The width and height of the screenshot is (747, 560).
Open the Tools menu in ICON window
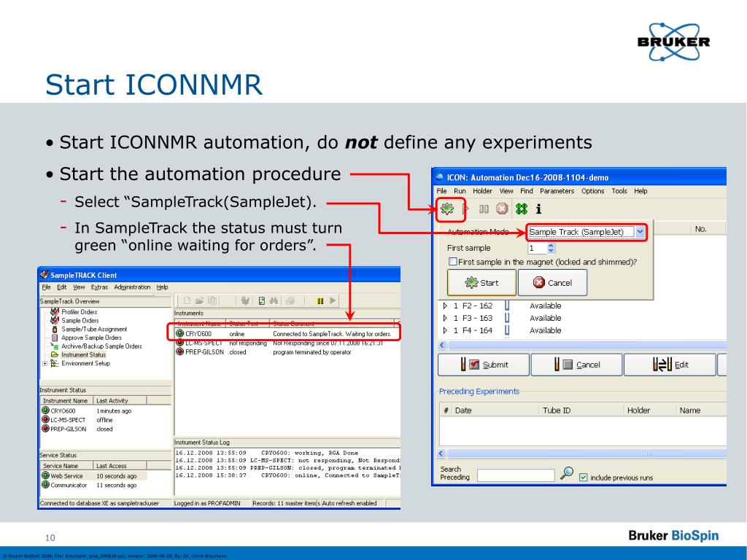619,191
